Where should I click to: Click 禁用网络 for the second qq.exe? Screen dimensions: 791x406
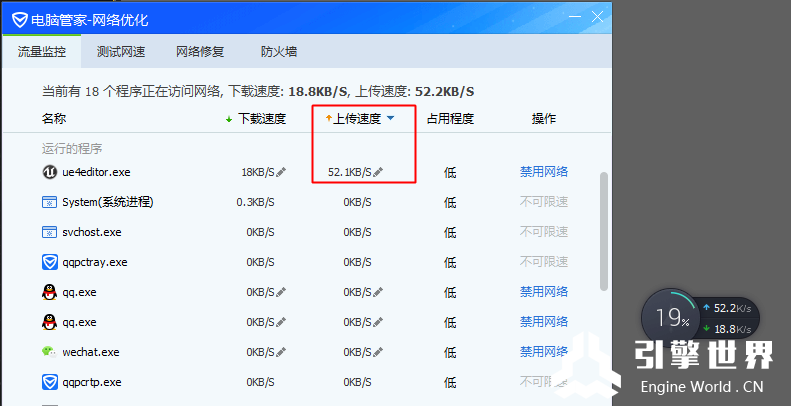pyautogui.click(x=544, y=322)
